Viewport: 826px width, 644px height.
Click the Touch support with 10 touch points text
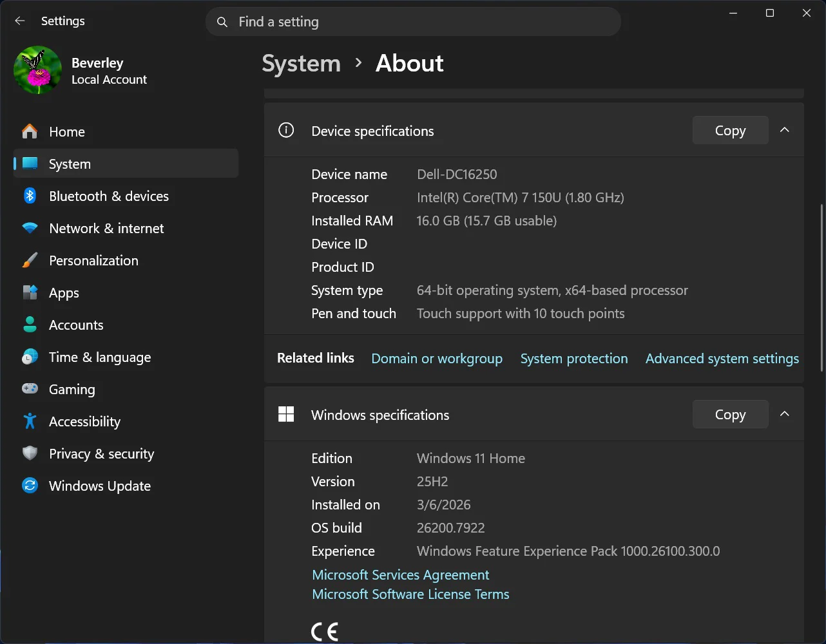click(x=521, y=313)
